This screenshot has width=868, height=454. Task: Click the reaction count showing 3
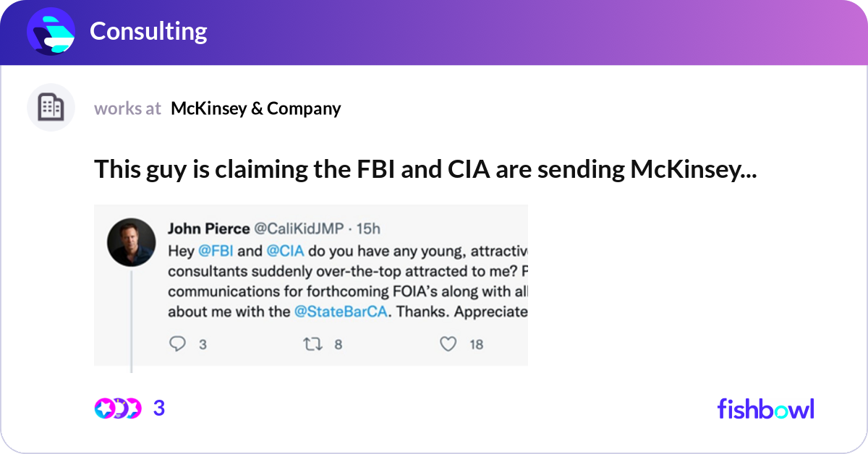pos(158,408)
